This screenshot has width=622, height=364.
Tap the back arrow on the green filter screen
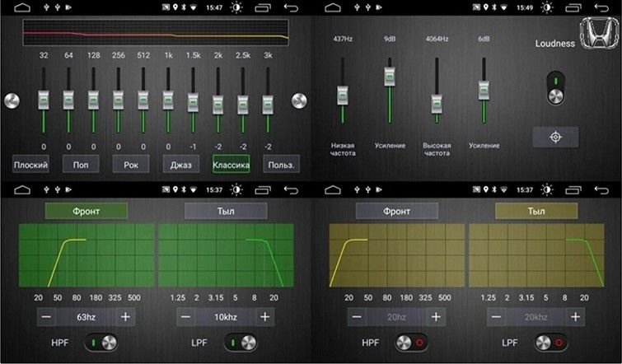291,190
